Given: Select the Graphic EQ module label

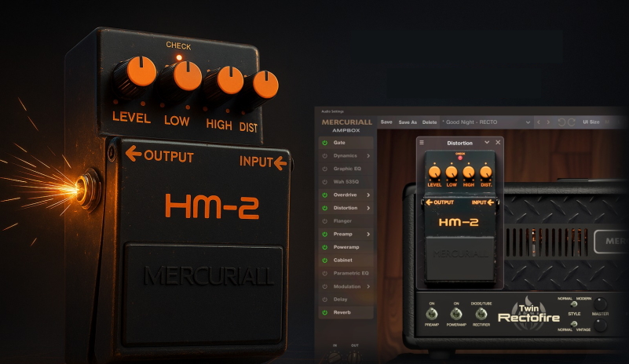Looking at the screenshot, I should point(347,169).
